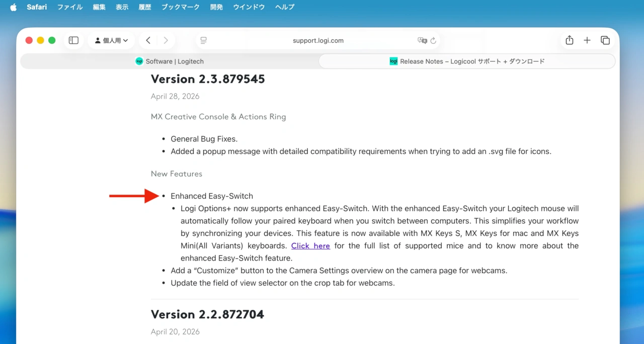Click the Share icon in toolbar
The height and width of the screenshot is (344, 644).
569,40
